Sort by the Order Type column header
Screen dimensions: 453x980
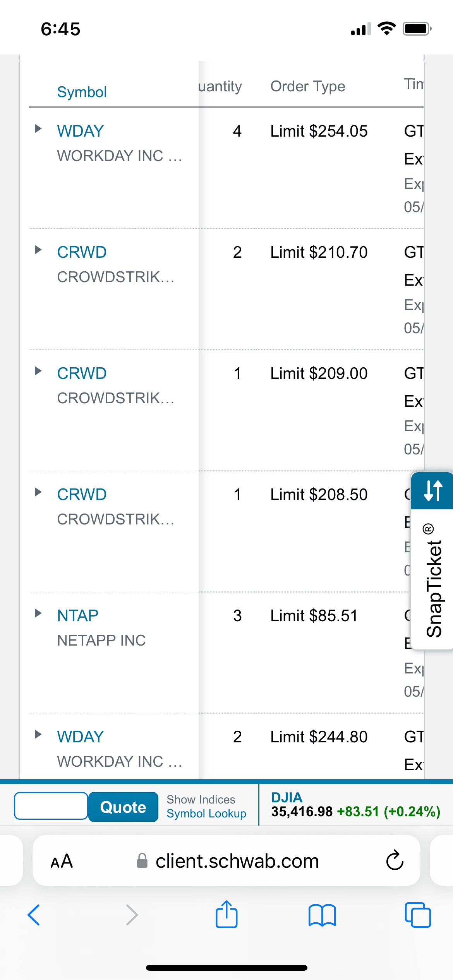[x=308, y=86]
